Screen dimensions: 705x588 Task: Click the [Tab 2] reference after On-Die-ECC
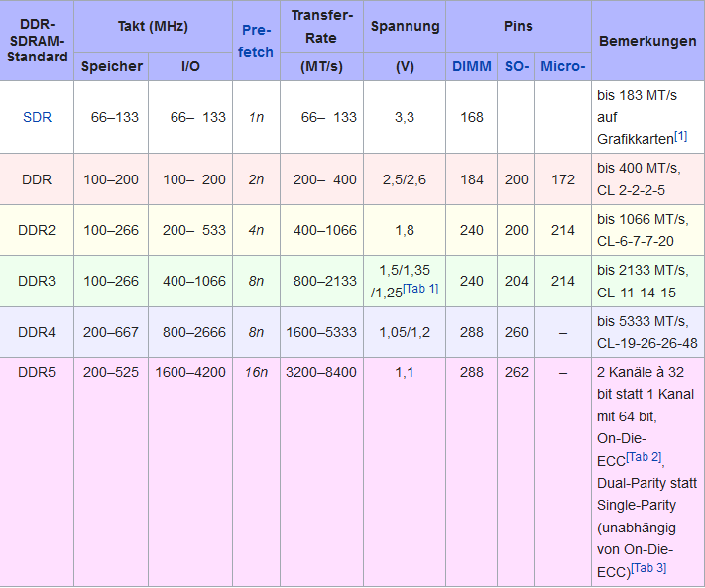(645, 456)
